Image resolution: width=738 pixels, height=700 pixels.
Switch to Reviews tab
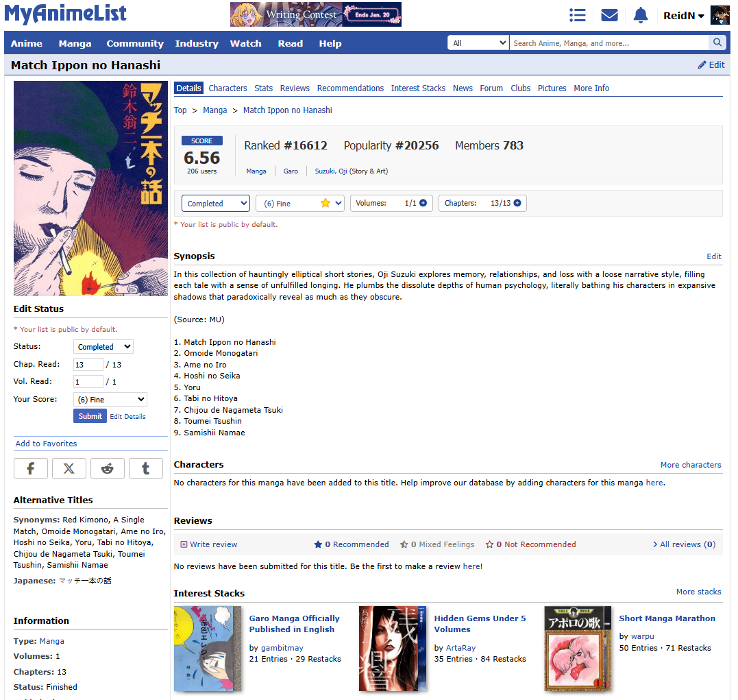pyautogui.click(x=295, y=88)
